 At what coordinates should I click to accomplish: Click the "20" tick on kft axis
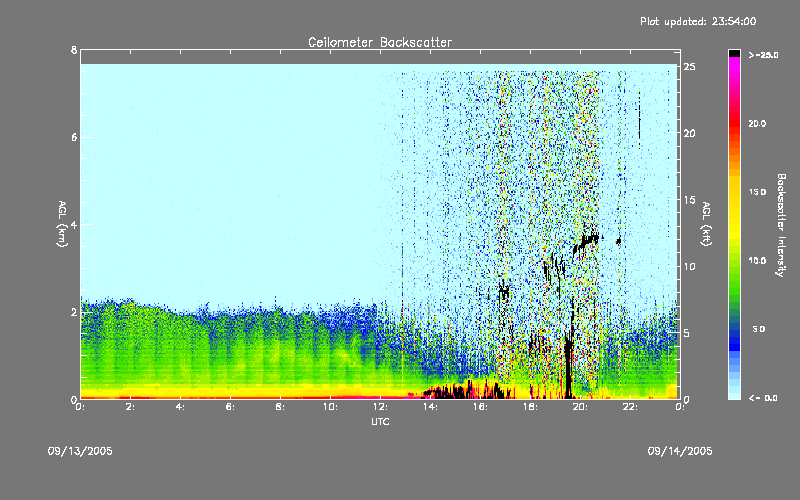point(689,133)
